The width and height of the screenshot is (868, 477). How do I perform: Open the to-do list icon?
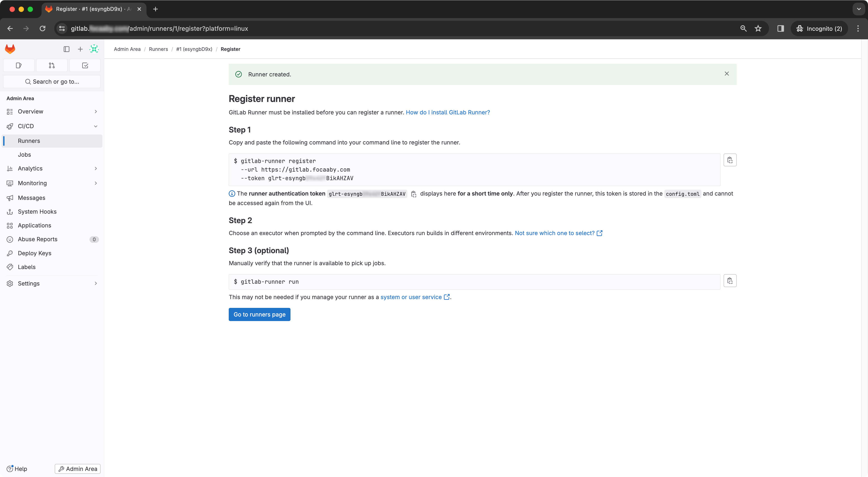(x=85, y=65)
